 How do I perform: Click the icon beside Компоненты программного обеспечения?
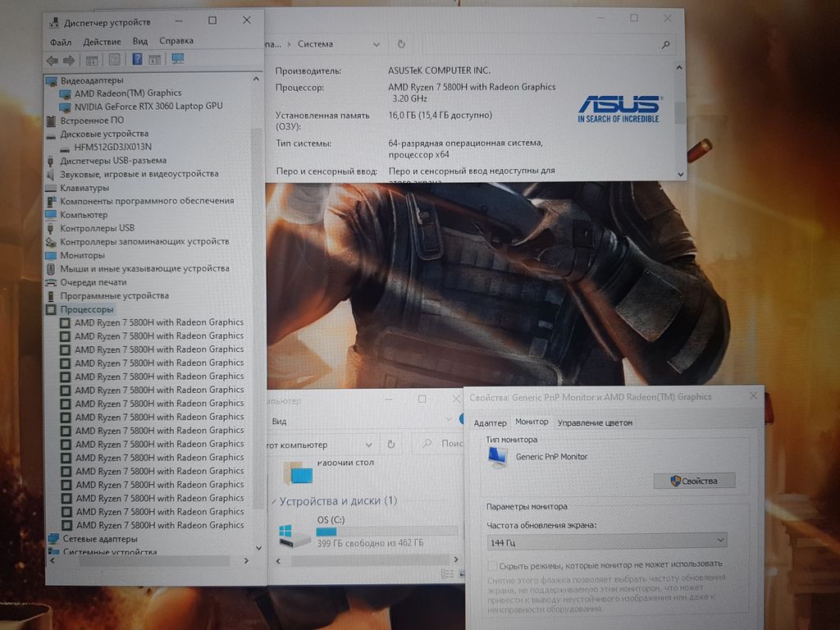(51, 202)
